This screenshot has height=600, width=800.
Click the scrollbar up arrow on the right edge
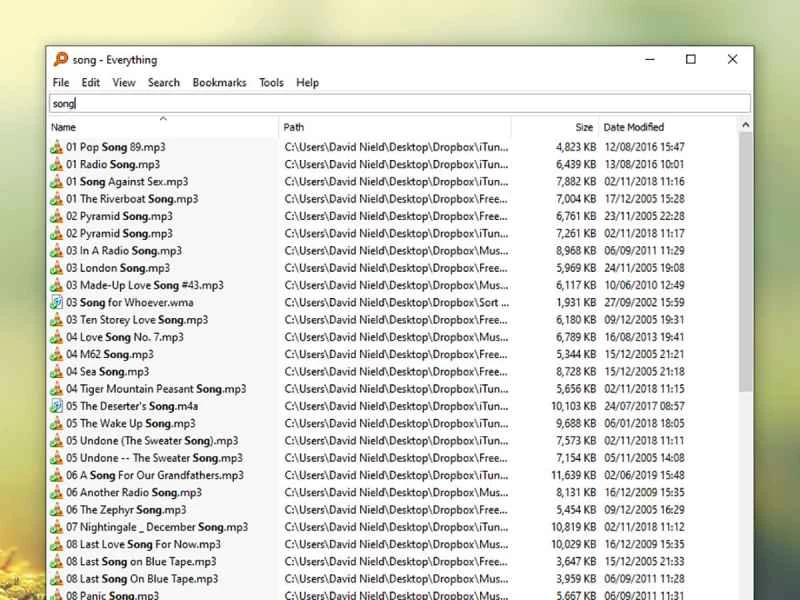745,125
